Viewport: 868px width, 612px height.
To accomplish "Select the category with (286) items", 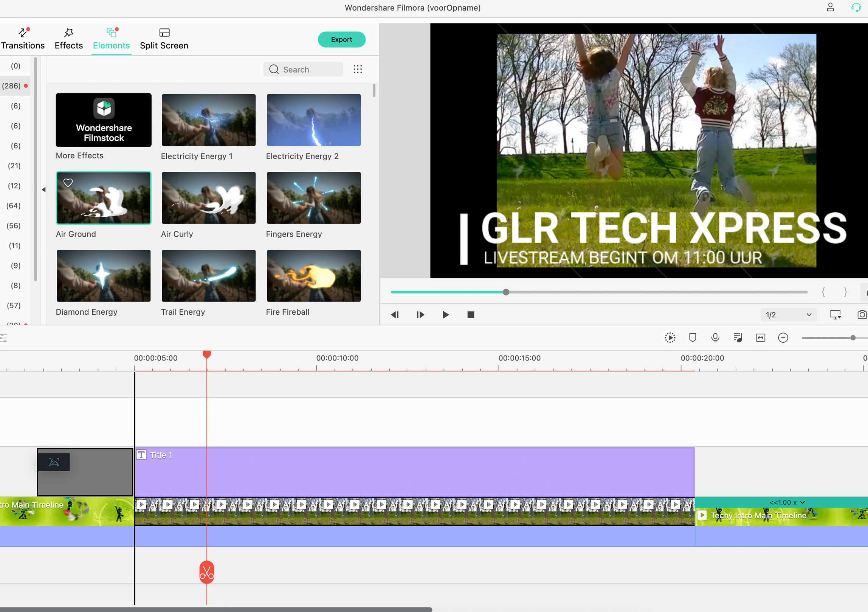I will coord(15,86).
